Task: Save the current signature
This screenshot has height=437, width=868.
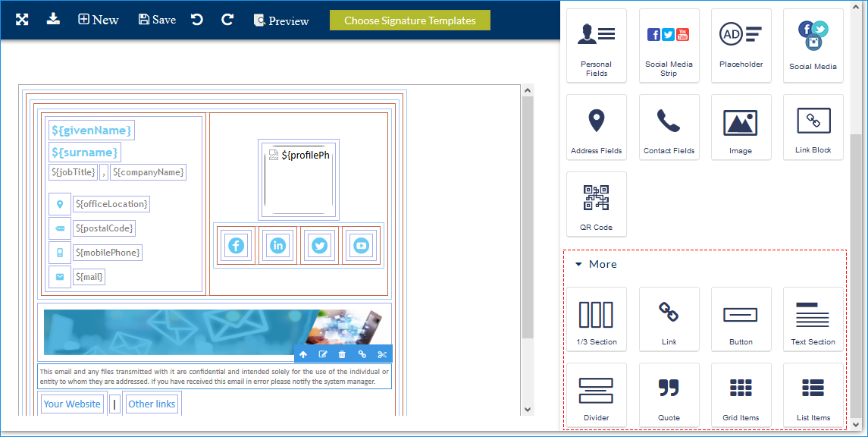Action: pyautogui.click(x=157, y=20)
